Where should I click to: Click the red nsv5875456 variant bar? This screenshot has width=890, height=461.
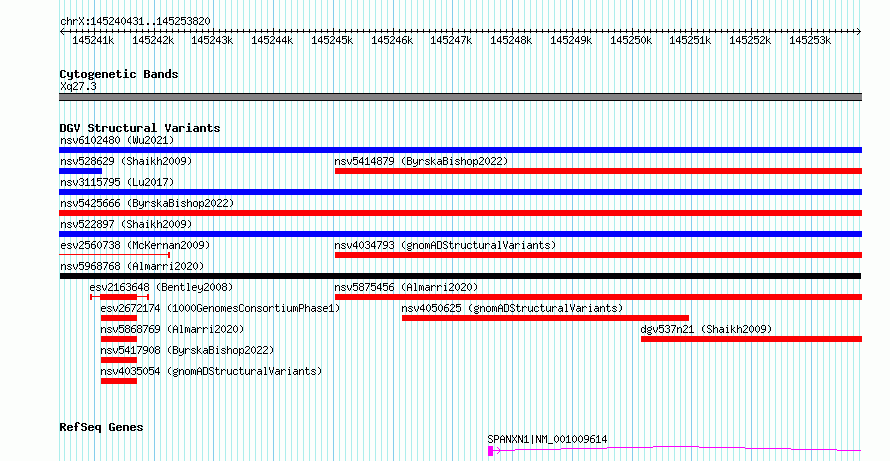[x=598, y=297]
